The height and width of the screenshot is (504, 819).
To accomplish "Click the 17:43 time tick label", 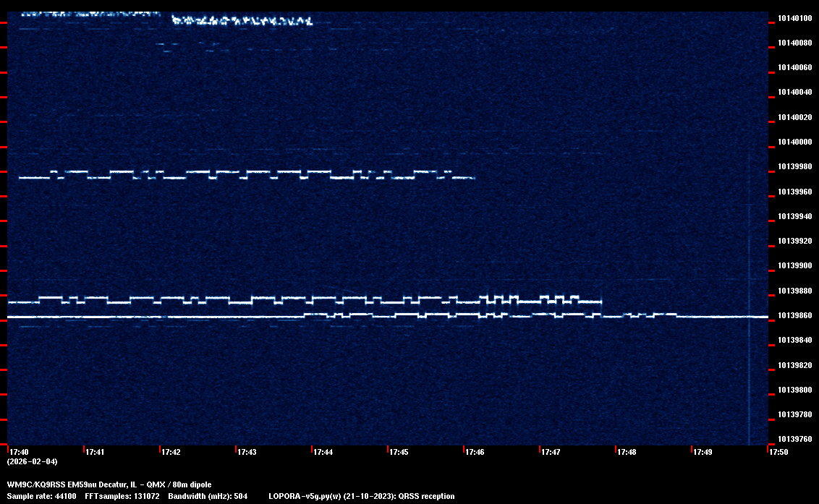I will click(x=247, y=452).
